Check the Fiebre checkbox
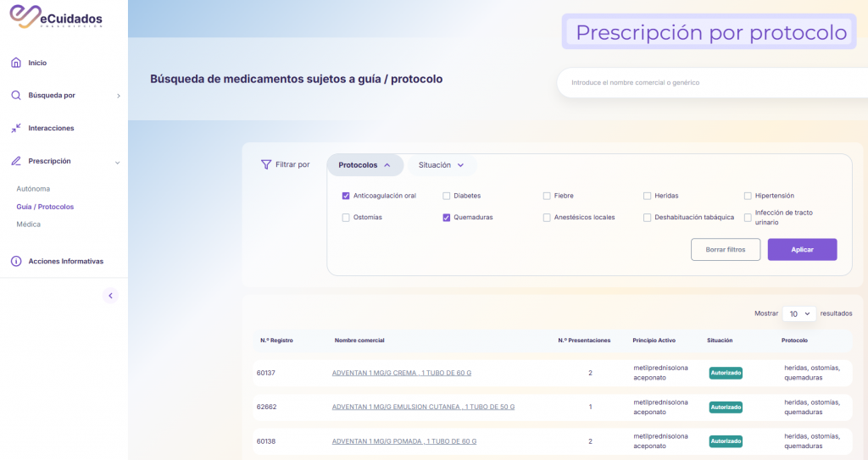 coord(547,196)
